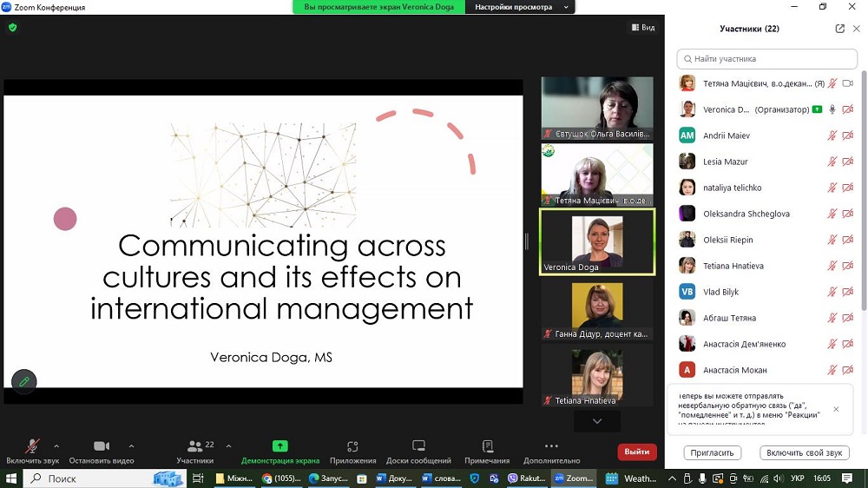Screen dimensions: 868x488
Task: Click the participants list scrollbar
Action: 862,191
